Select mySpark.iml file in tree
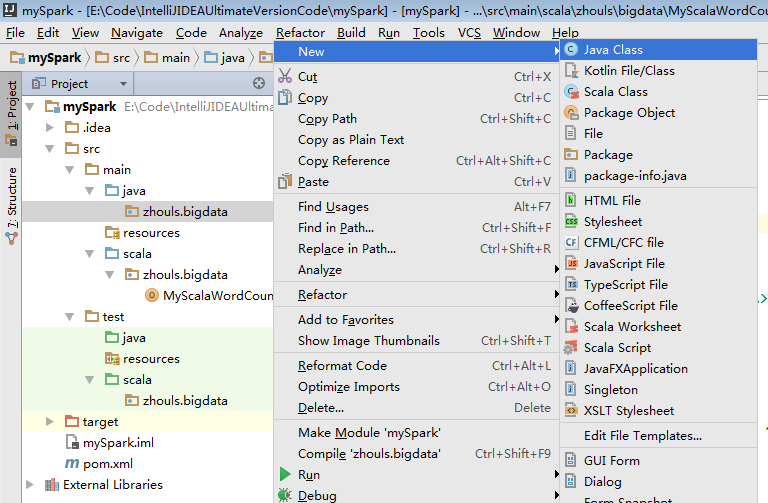Viewport: 768px width, 503px height. click(110, 443)
